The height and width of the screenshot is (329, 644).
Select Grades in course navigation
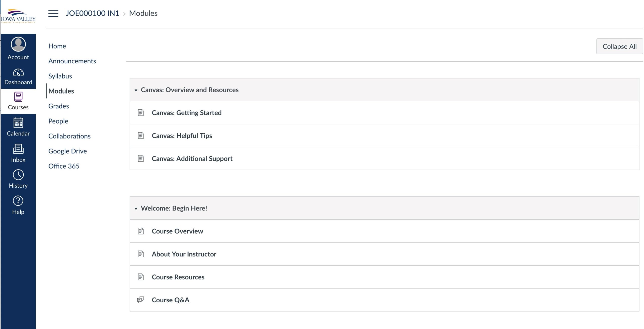point(59,106)
